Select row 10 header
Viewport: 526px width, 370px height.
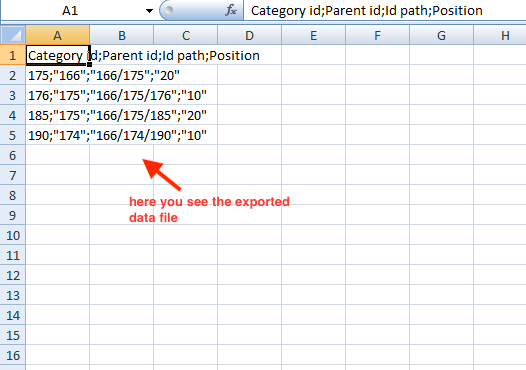(x=13, y=235)
